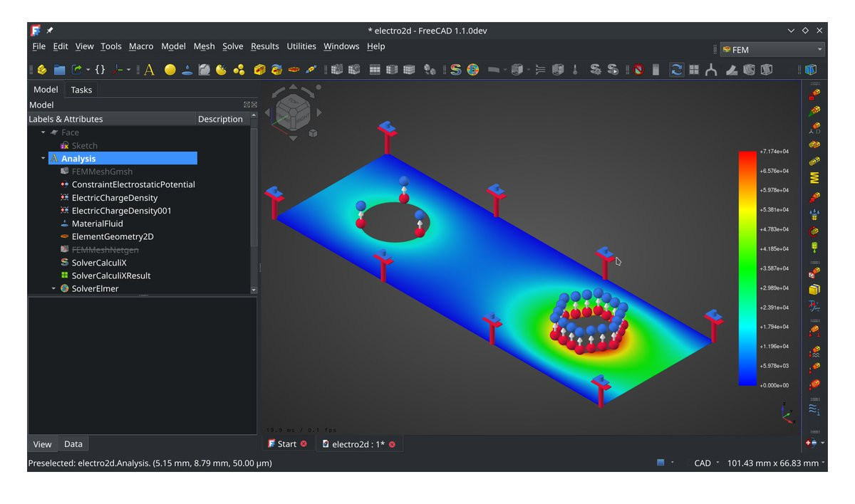Screen dimensions: 855x504
Task: Select ConstraintElectrostaticPotential in the tree
Action: click(x=133, y=184)
